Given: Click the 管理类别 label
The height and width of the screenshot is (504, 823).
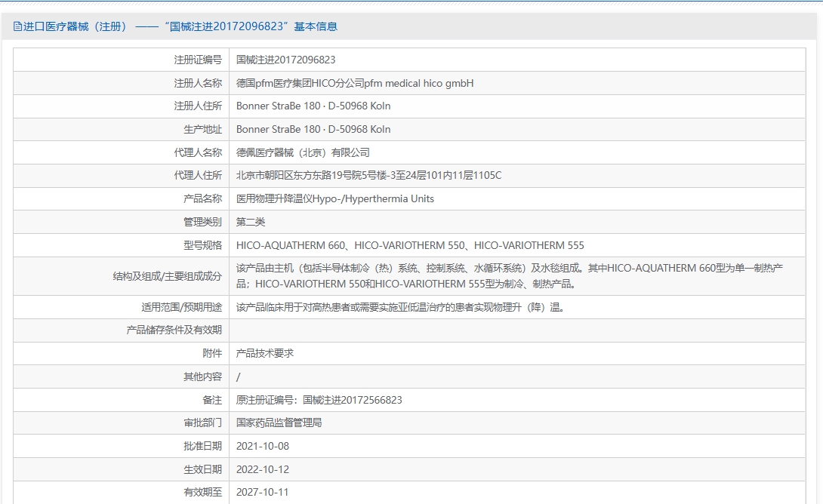Looking at the screenshot, I should pyautogui.click(x=202, y=222).
